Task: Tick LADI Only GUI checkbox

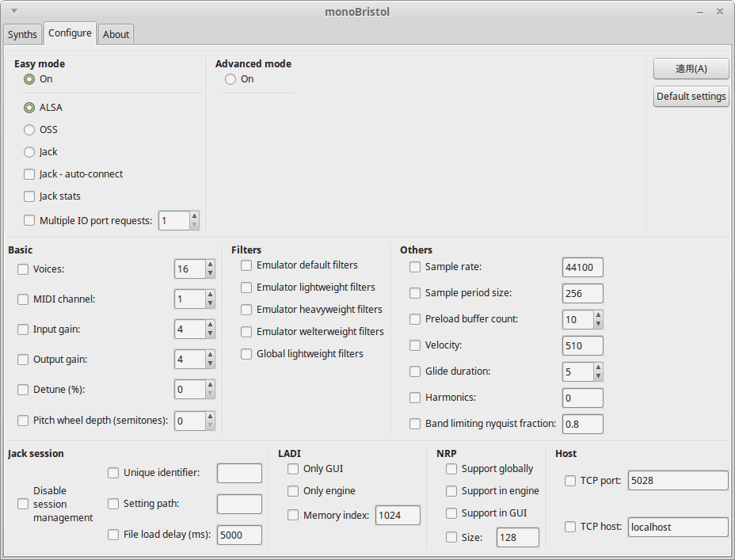Action: coord(293,469)
